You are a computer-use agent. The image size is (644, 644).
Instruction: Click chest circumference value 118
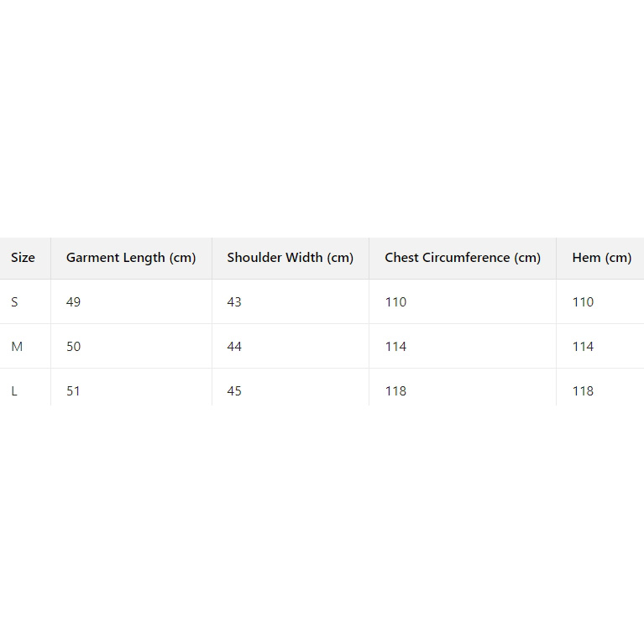pyautogui.click(x=395, y=391)
